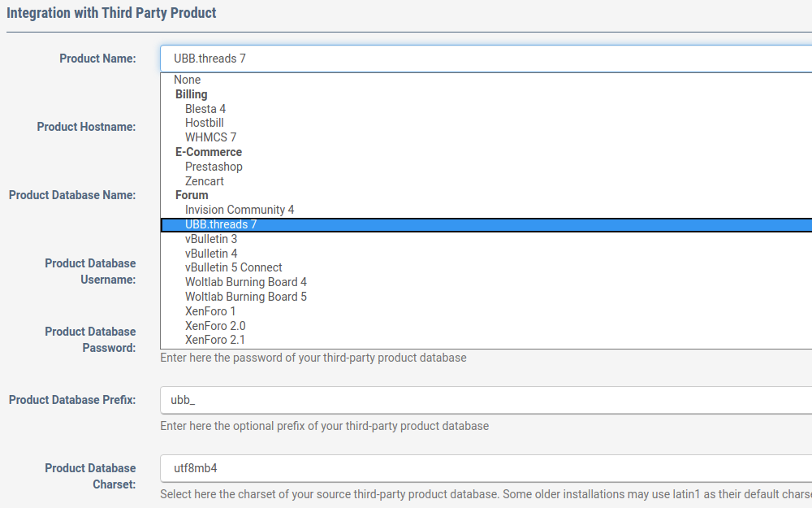The image size is (812, 508).
Task: Choose XenForo 1 option
Action: pyautogui.click(x=486, y=311)
